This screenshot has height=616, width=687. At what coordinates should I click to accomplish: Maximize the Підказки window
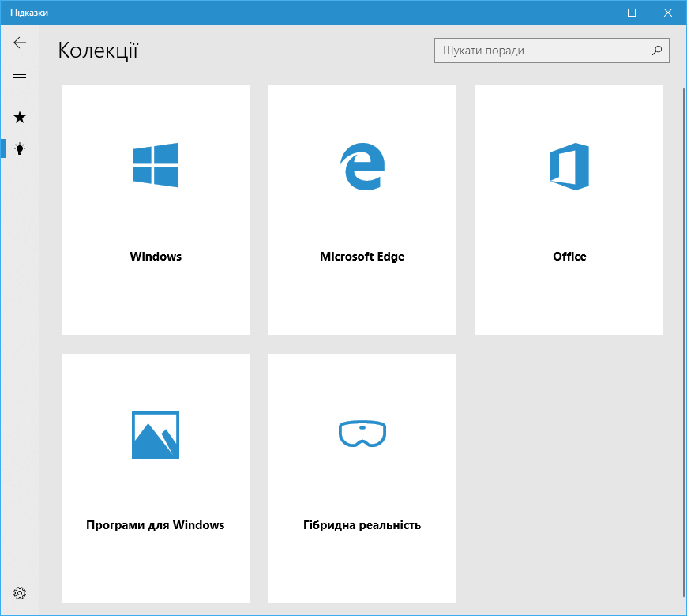[632, 13]
